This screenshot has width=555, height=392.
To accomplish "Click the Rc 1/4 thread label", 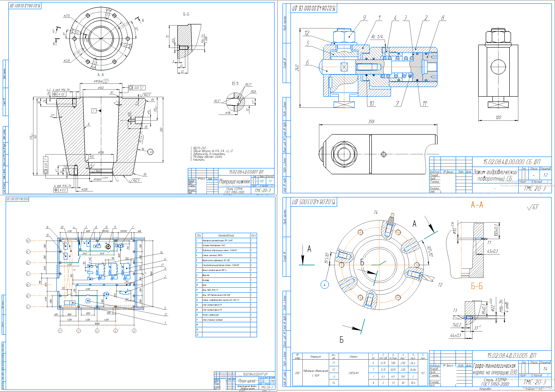I will coord(377,37).
